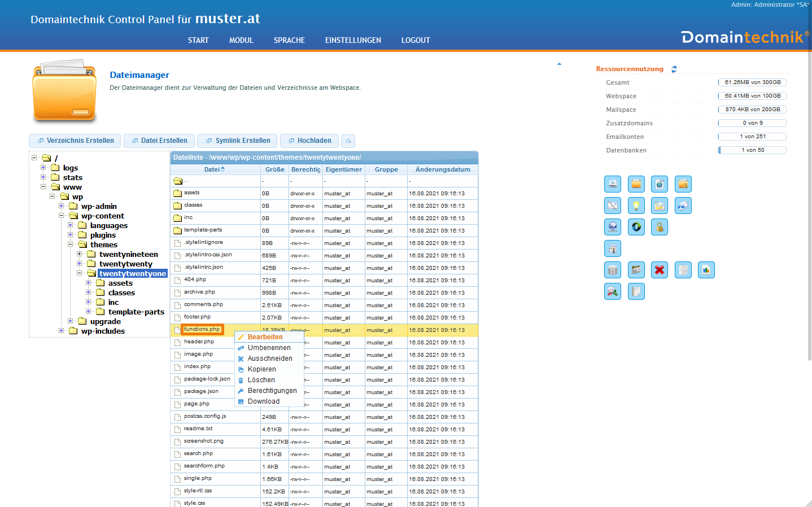812x507 pixels.
Task: Open the EINSTELLUNGEN navigation menu
Action: point(353,41)
